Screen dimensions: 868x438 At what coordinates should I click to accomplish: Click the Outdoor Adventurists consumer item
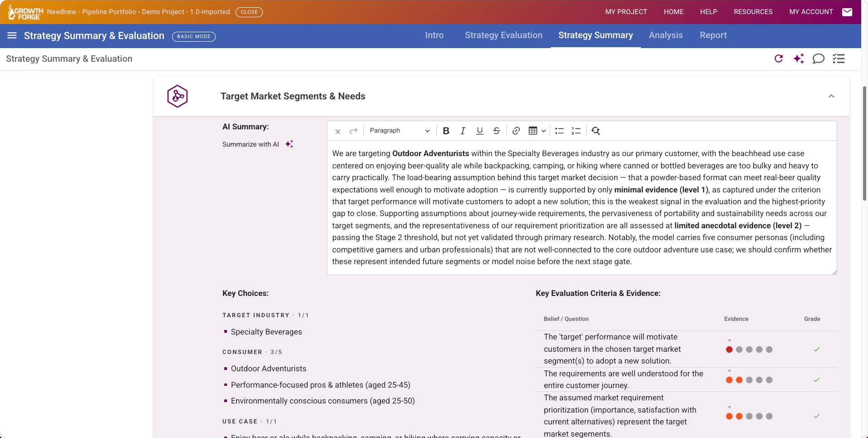[269, 369]
